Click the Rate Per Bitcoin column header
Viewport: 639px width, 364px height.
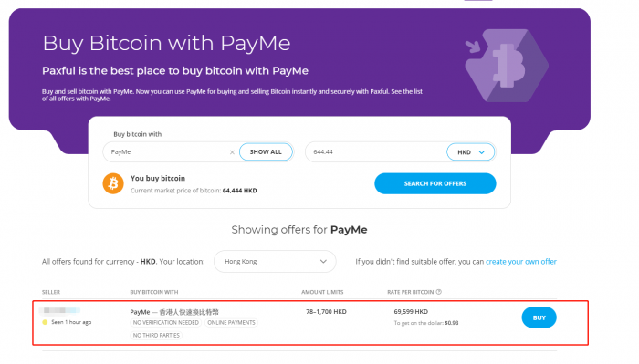point(411,292)
